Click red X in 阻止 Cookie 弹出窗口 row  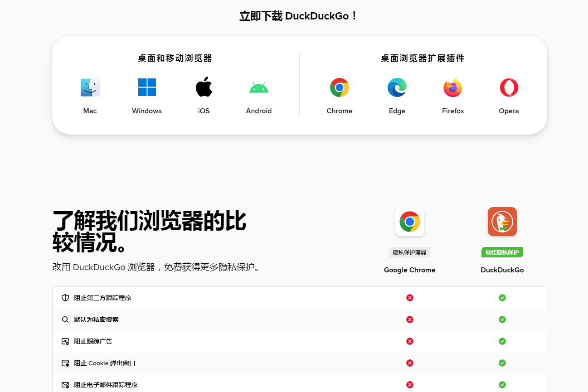click(410, 363)
